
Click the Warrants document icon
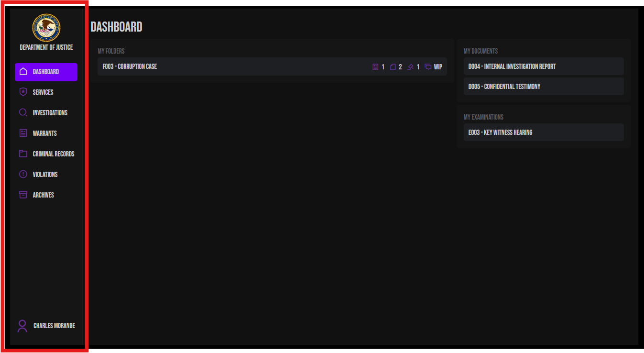[x=22, y=133]
